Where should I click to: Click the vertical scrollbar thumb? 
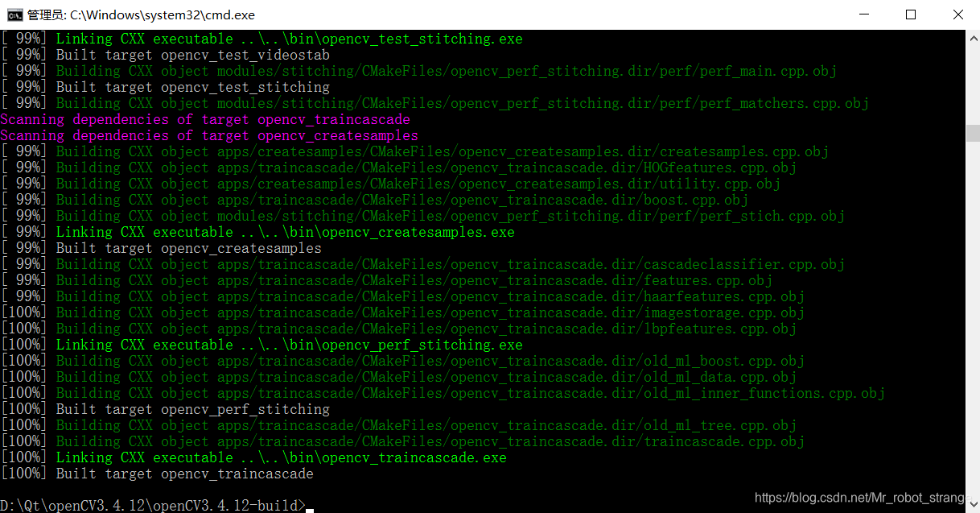pyautogui.click(x=973, y=133)
